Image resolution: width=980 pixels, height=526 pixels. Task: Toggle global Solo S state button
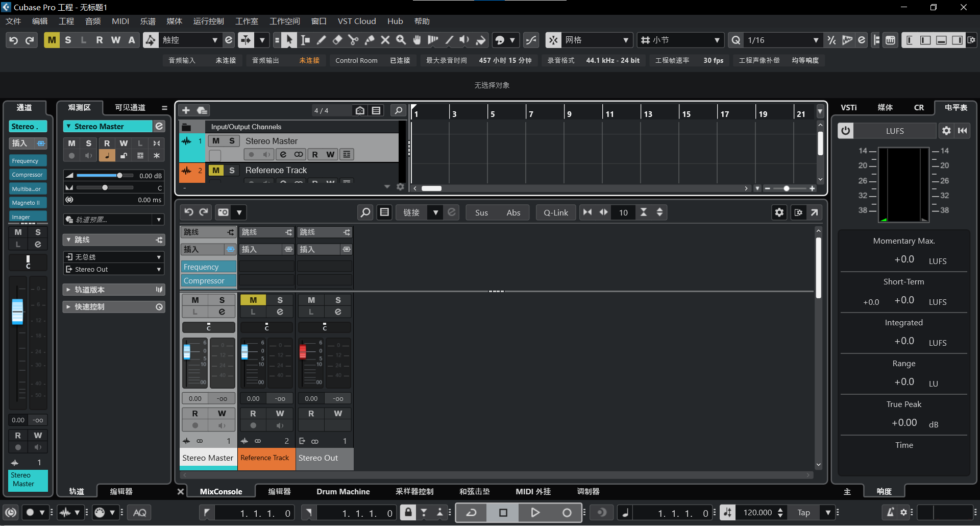coord(68,40)
